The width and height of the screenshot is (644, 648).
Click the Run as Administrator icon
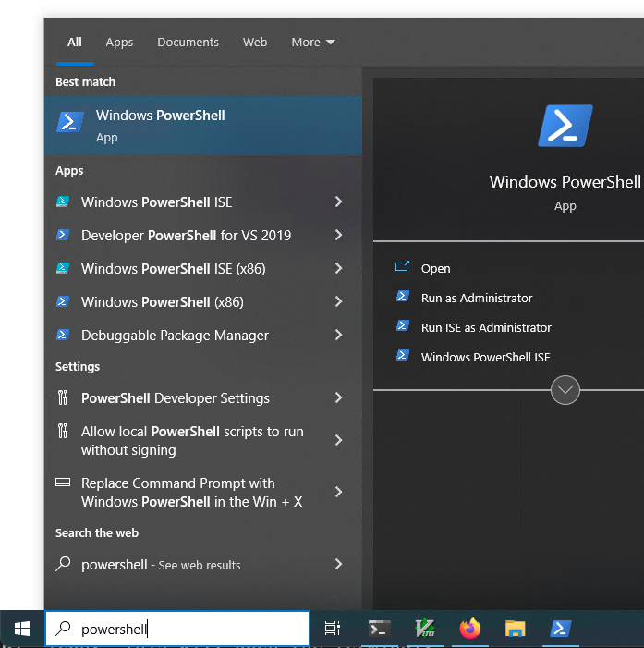[403, 297]
